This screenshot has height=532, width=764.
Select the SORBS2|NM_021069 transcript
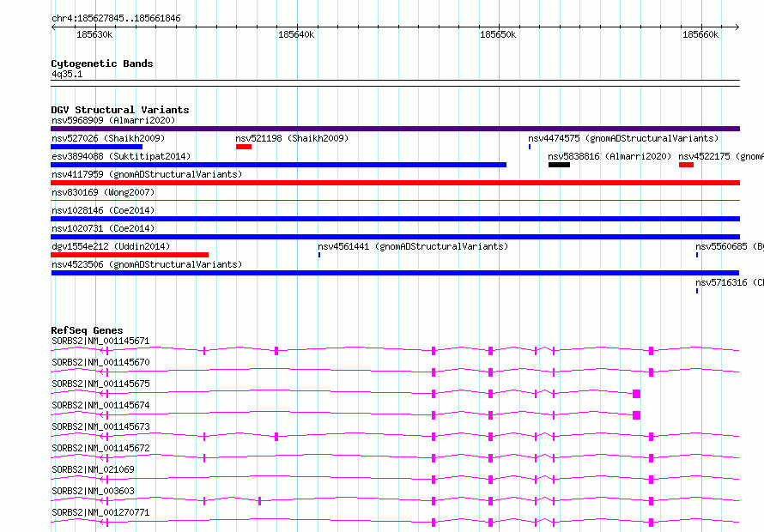[395, 480]
